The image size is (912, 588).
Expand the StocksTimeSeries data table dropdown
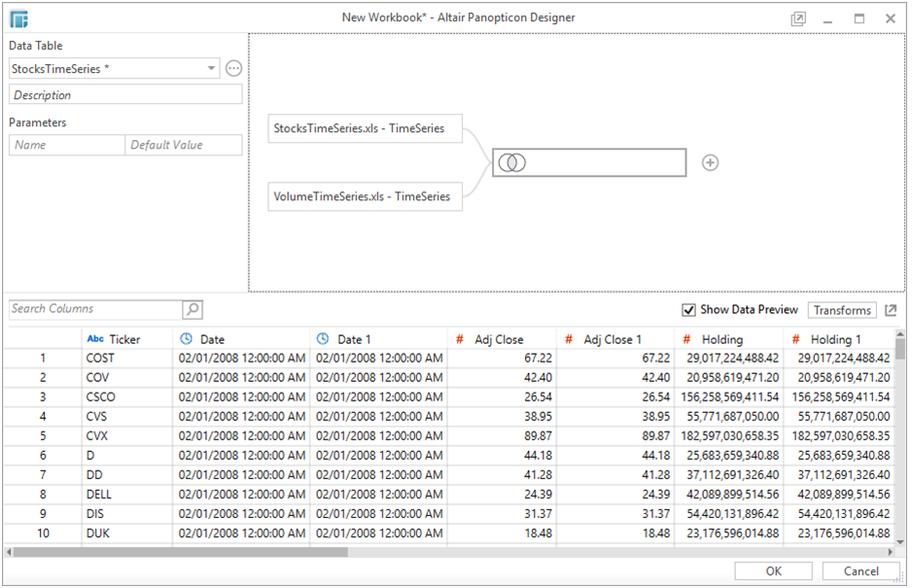[x=212, y=69]
